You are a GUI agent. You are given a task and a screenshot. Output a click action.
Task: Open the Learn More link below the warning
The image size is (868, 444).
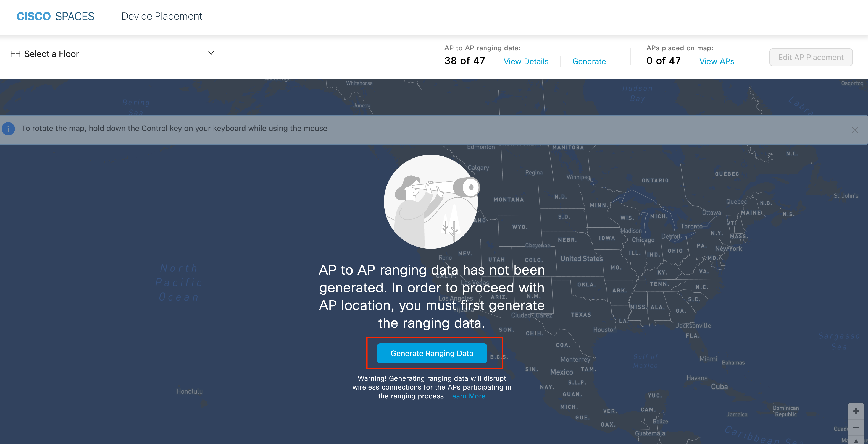point(466,396)
